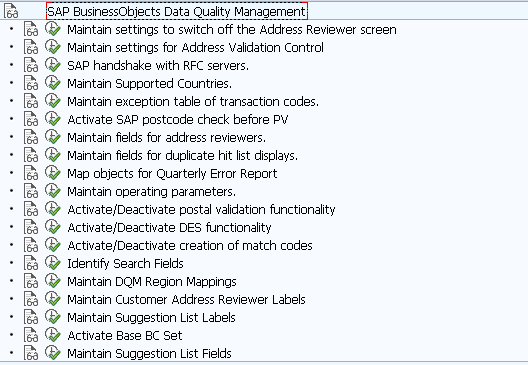This screenshot has width=528, height=365.
Task: Execute activity icon for Address Validation Control
Action: tap(53, 47)
